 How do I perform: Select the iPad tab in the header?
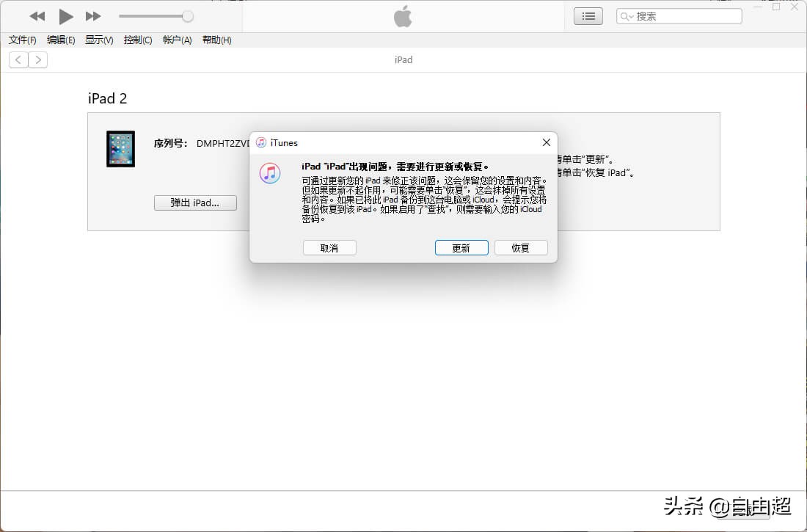(x=403, y=59)
